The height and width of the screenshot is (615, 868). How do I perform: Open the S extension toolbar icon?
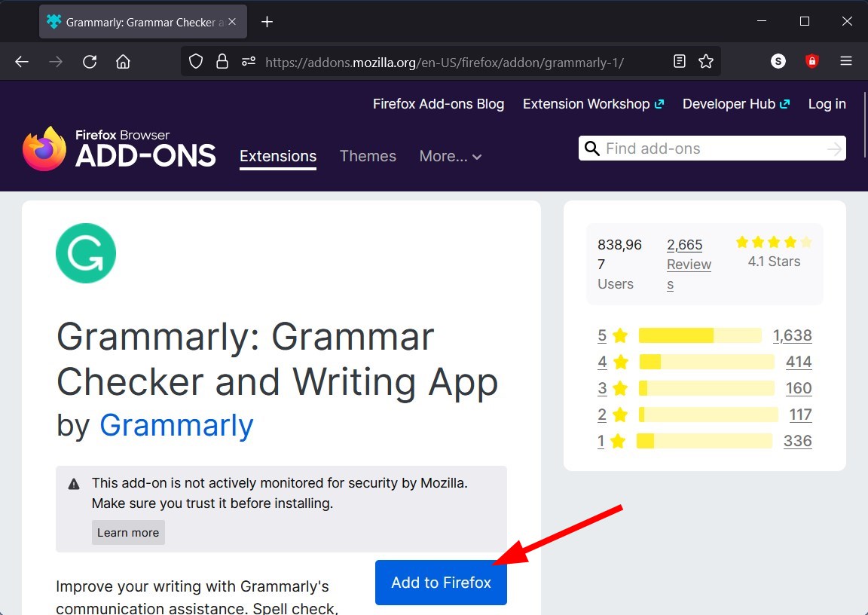(778, 62)
